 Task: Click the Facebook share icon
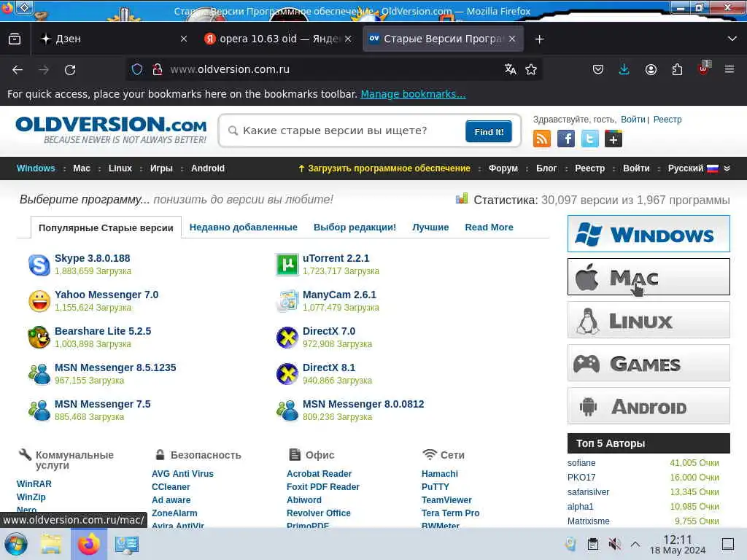pyautogui.click(x=566, y=139)
